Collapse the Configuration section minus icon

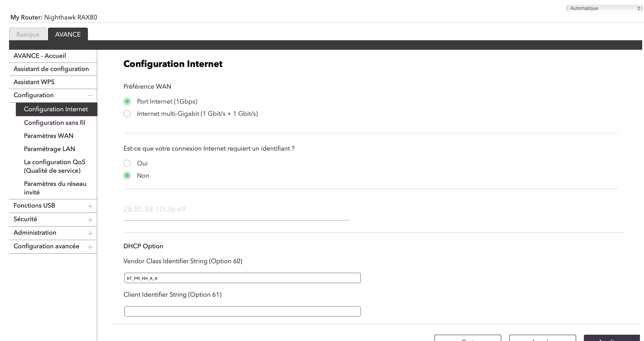coord(90,95)
